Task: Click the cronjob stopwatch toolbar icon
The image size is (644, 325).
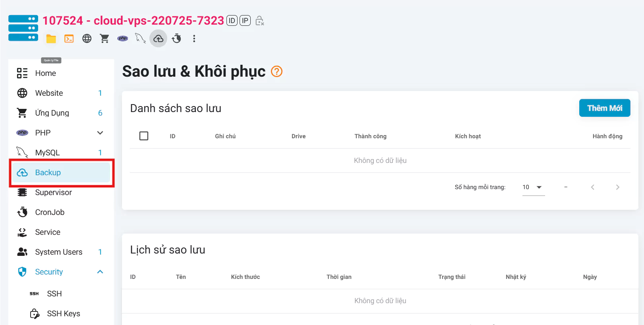Action: point(176,39)
